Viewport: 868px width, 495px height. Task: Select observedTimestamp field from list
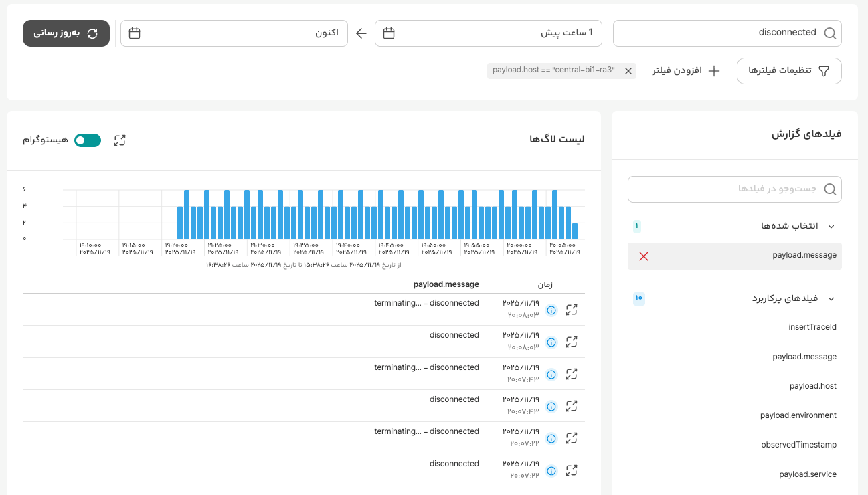(x=798, y=445)
